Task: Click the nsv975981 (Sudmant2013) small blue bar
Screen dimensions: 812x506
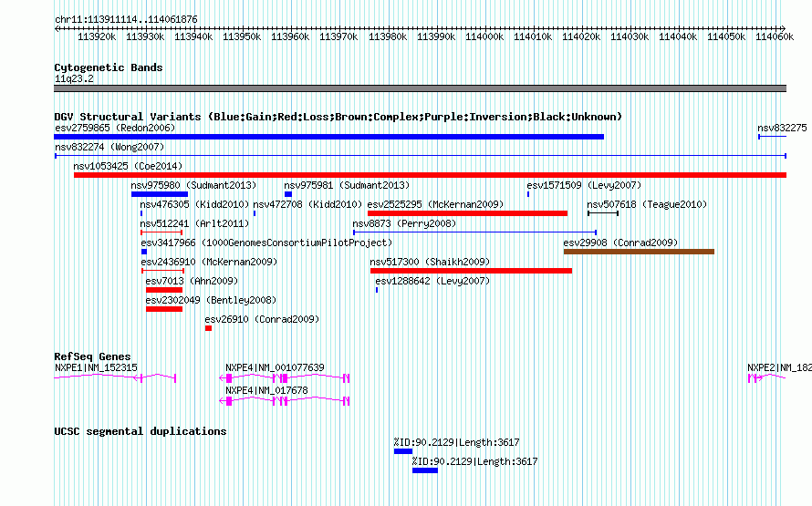Action: (x=288, y=194)
